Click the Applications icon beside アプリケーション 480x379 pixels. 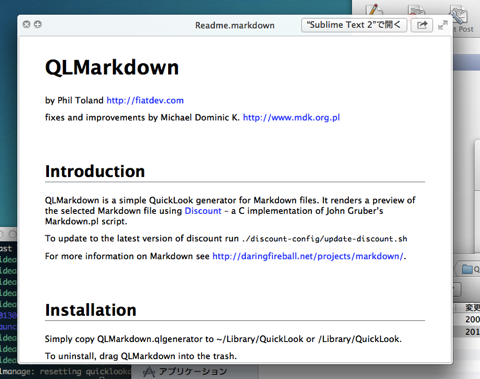pos(149,372)
